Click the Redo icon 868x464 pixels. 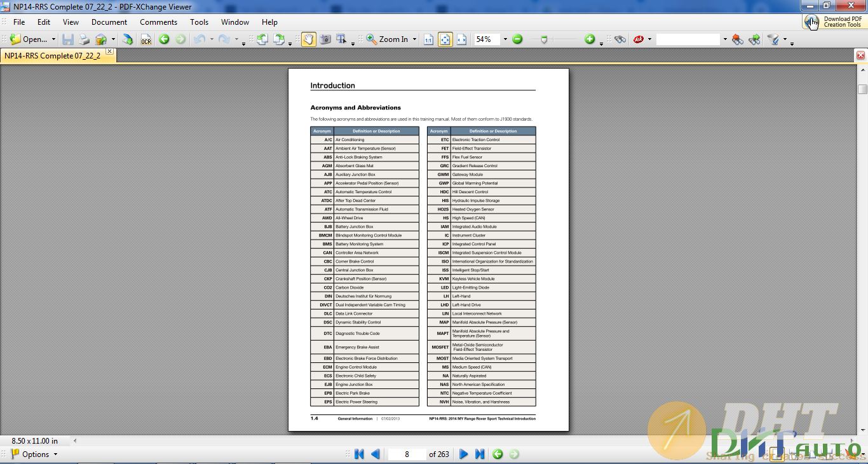point(224,39)
